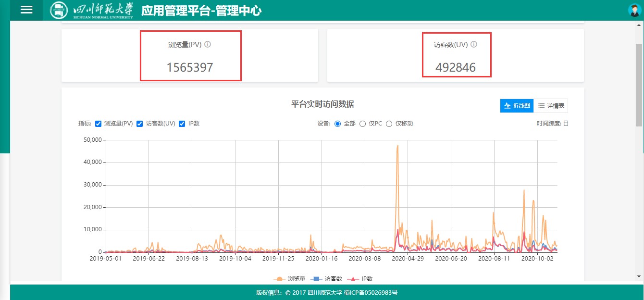644x300 pixels.
Task: Open the hamburger navigation menu
Action: [x=26, y=10]
